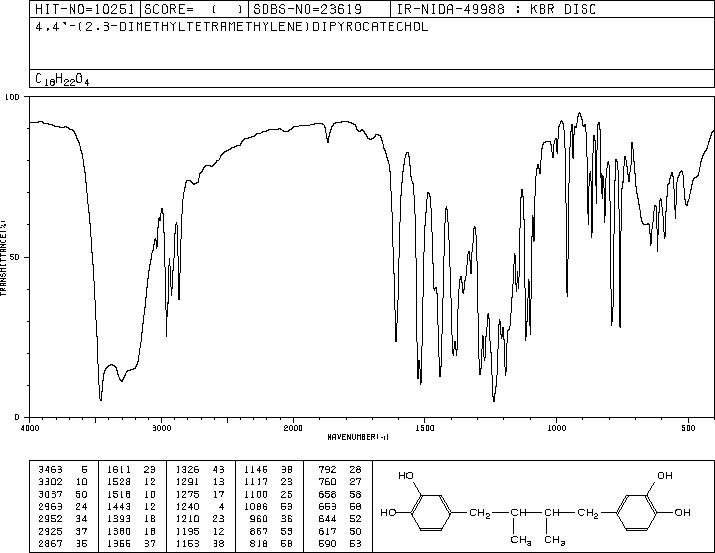The image size is (715, 553).
Task: Select the 1000 tick label on x-axis
Action: 556,428
